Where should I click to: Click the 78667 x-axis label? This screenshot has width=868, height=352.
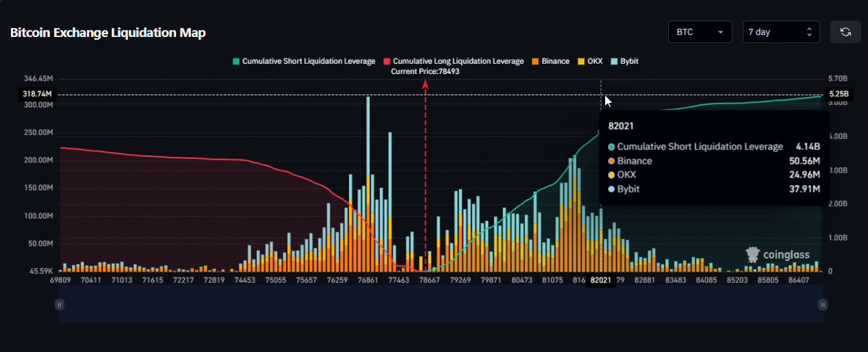429,280
